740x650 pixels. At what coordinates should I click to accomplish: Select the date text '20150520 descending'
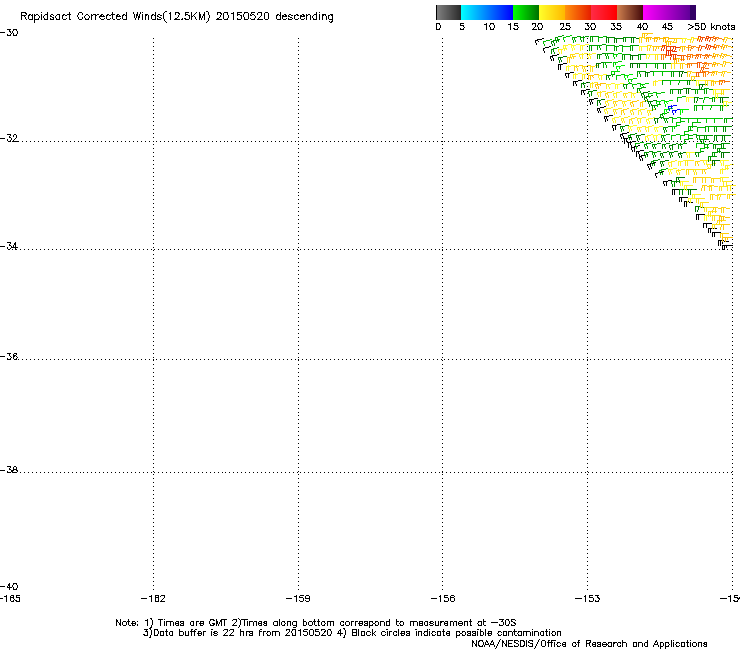[x=275, y=17]
